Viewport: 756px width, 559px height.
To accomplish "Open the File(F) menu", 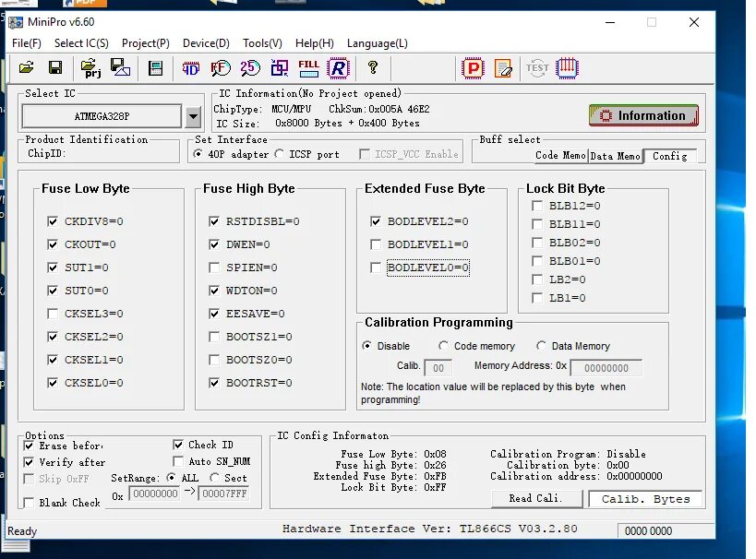I will tap(27, 43).
